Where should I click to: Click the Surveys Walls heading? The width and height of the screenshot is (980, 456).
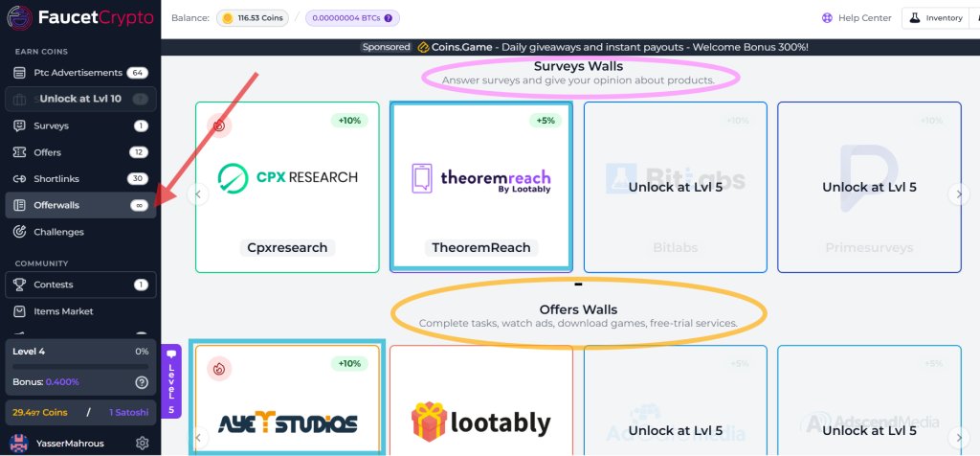click(x=578, y=66)
